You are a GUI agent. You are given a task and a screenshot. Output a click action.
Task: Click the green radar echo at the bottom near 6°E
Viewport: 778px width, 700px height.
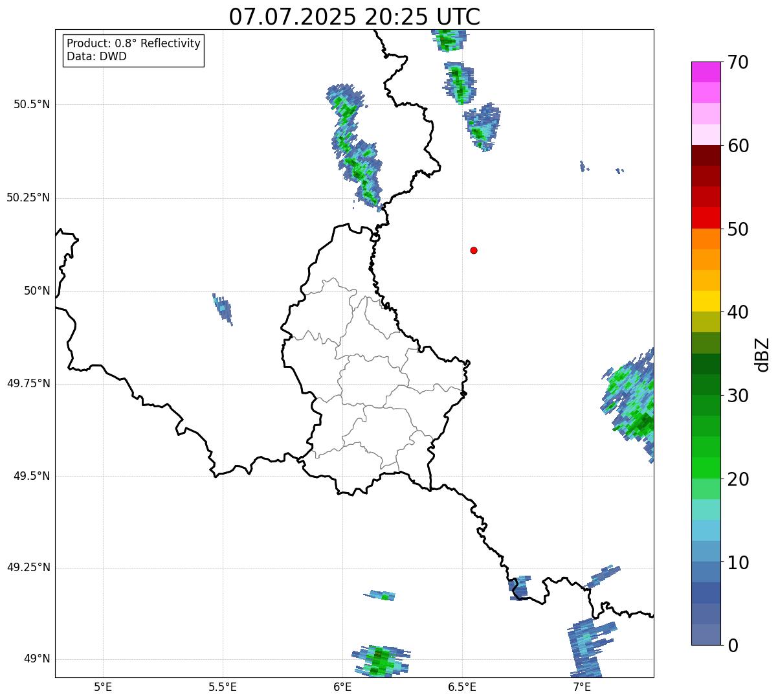pyautogui.click(x=381, y=661)
